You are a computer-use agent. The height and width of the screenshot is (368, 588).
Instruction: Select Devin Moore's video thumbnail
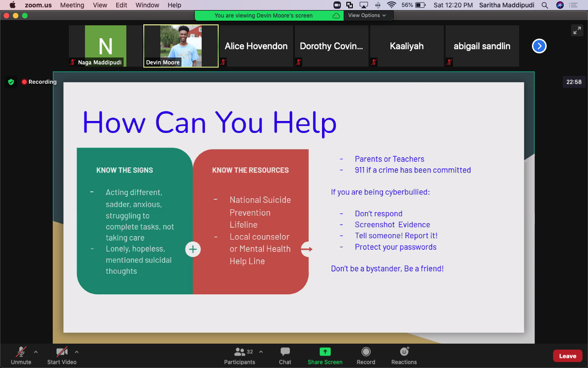tap(181, 46)
